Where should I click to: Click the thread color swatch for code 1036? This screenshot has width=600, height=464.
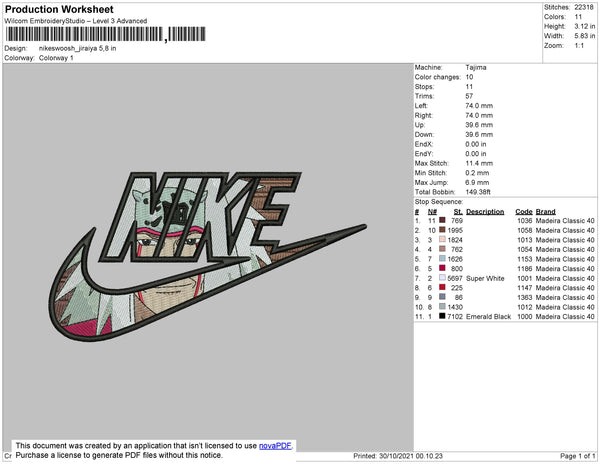[442, 220]
